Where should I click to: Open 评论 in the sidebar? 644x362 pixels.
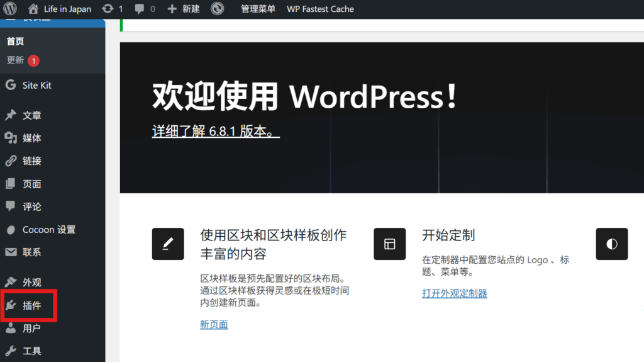point(32,207)
